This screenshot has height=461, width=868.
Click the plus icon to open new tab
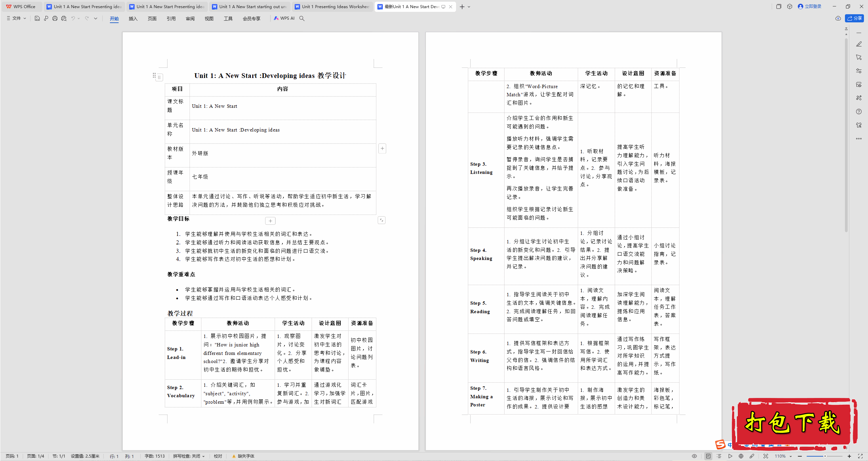click(x=462, y=6)
